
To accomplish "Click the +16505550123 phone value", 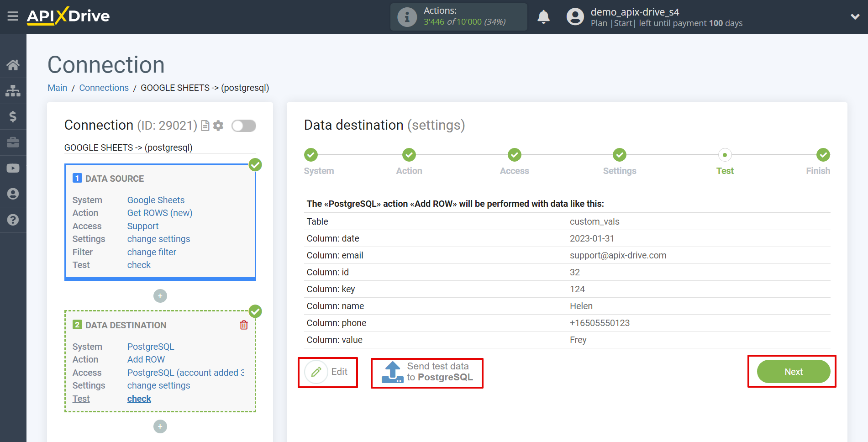I will 600,323.
